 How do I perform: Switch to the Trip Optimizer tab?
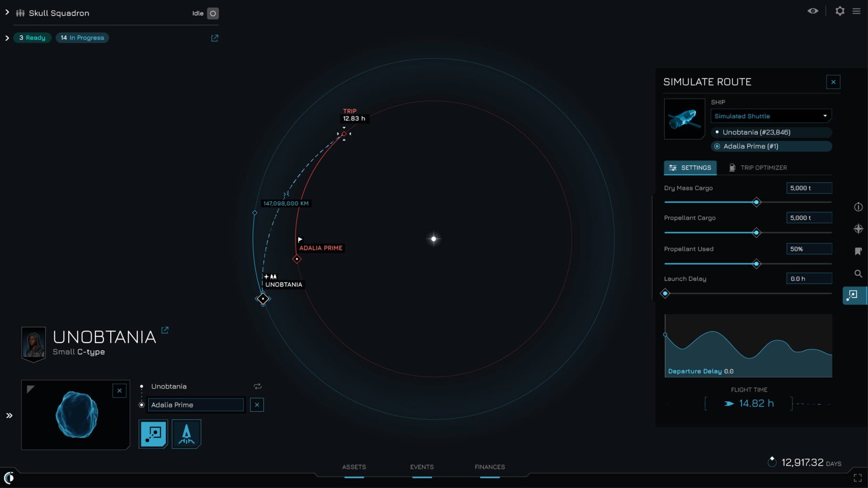click(758, 168)
